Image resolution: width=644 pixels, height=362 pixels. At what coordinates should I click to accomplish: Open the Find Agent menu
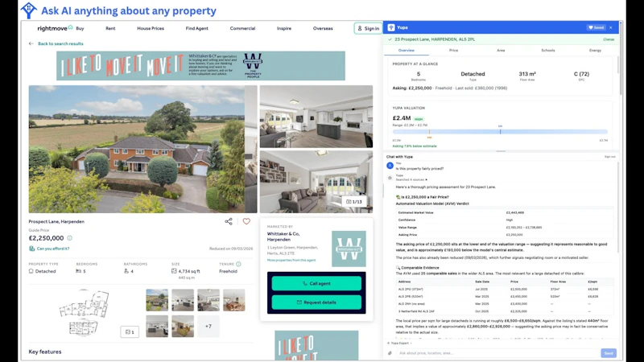pyautogui.click(x=196, y=28)
